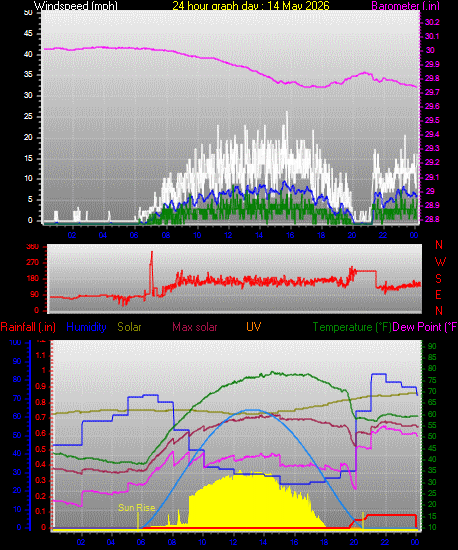Click the magenta Dew Point legend label
The height and width of the screenshot is (550, 458).
(425, 327)
